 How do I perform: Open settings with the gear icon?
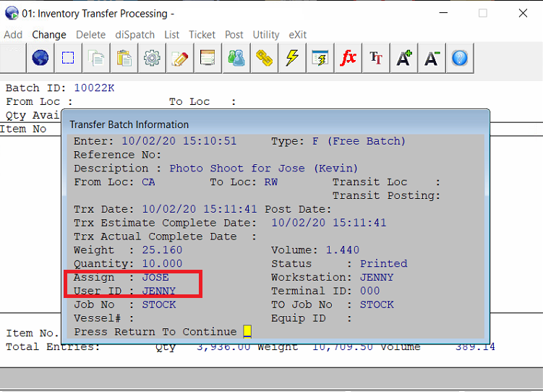click(152, 58)
